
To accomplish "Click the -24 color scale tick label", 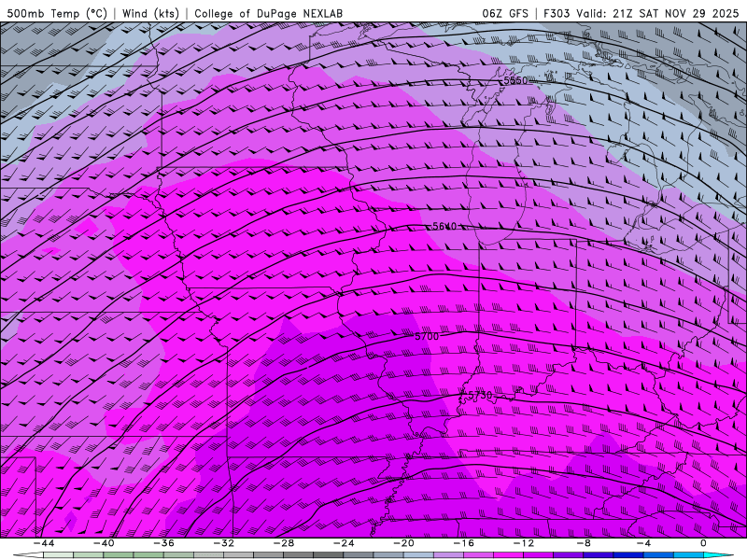I will [x=344, y=543].
